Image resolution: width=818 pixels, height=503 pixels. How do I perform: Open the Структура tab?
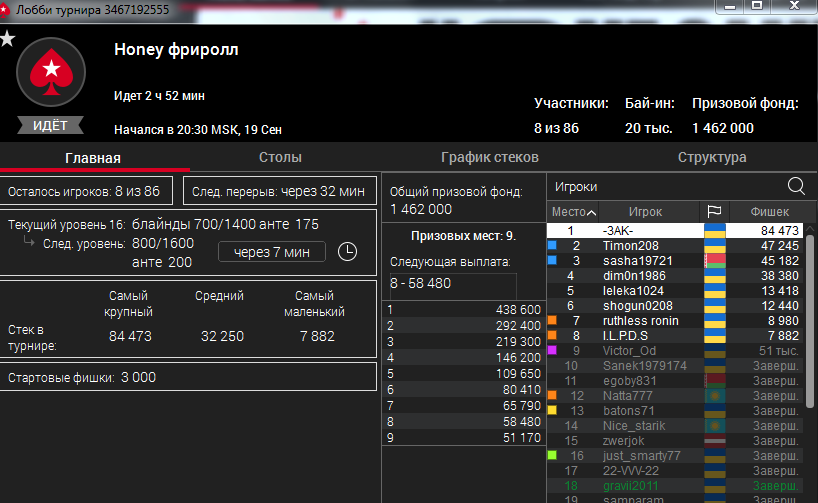pos(712,158)
